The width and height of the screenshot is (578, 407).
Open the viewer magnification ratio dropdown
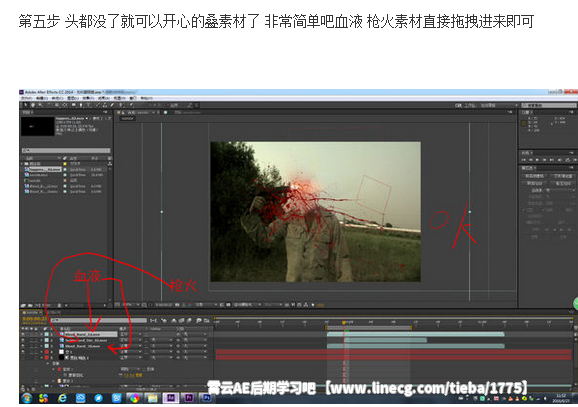tap(130, 305)
